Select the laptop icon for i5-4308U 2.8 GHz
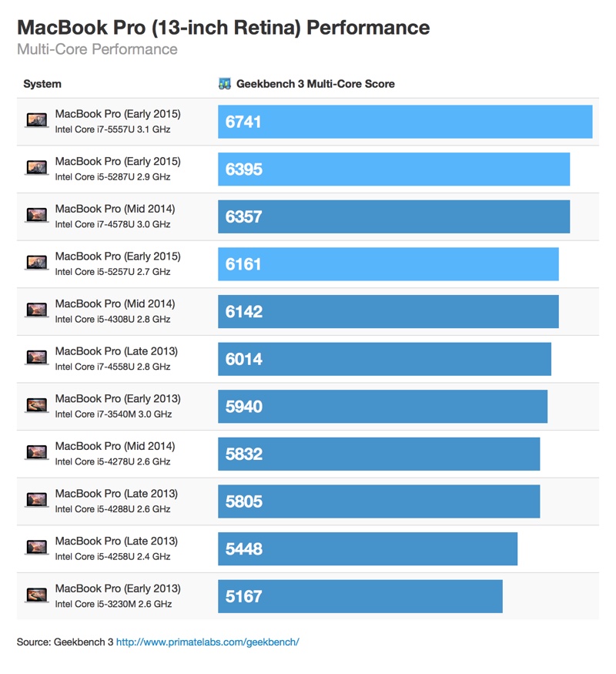The height and width of the screenshot is (674, 616). point(36,310)
